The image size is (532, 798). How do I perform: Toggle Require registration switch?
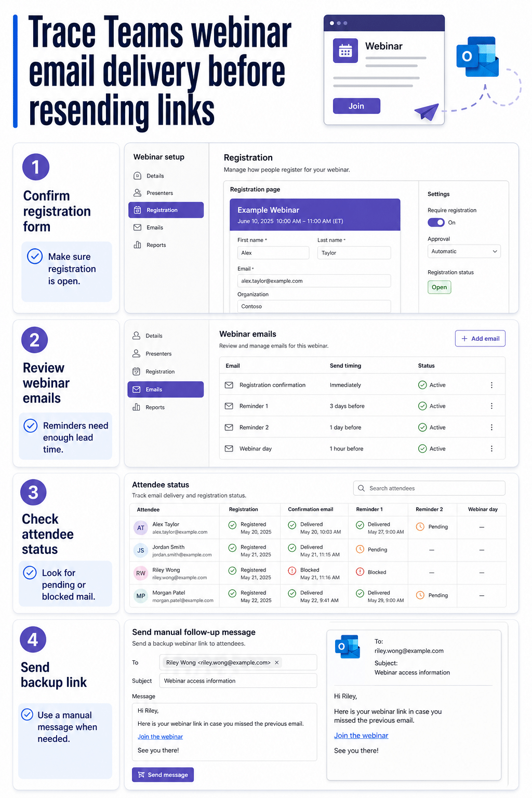coord(436,222)
